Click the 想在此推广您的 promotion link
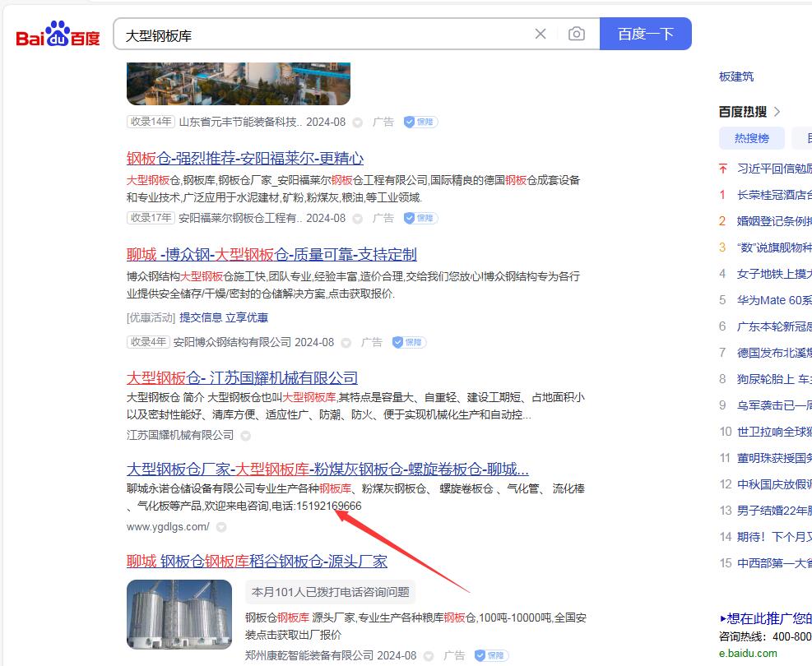812x666 pixels. click(765, 618)
